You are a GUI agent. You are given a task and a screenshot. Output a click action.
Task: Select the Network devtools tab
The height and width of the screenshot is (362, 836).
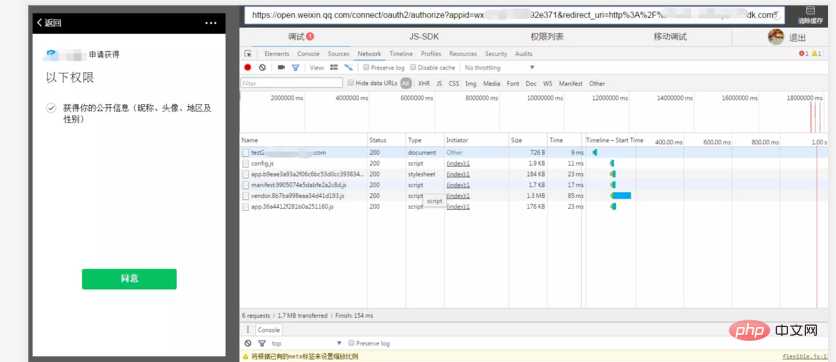(x=369, y=54)
